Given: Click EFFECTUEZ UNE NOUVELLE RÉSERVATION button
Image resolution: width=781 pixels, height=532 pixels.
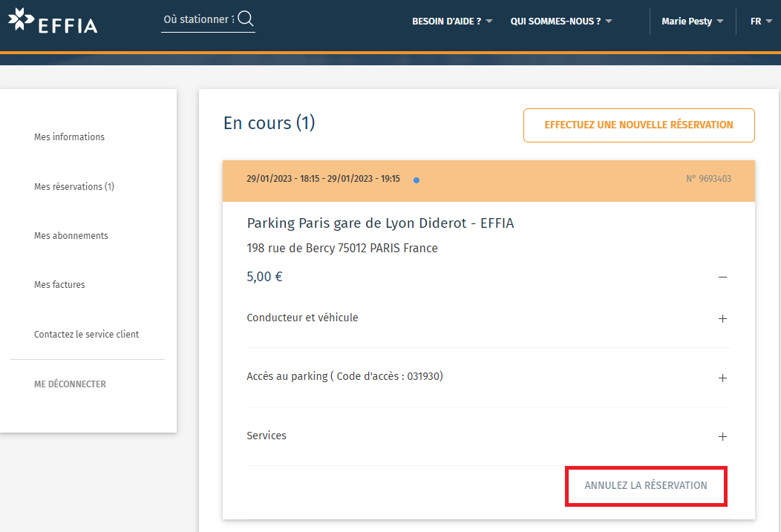Looking at the screenshot, I should click(x=638, y=125).
